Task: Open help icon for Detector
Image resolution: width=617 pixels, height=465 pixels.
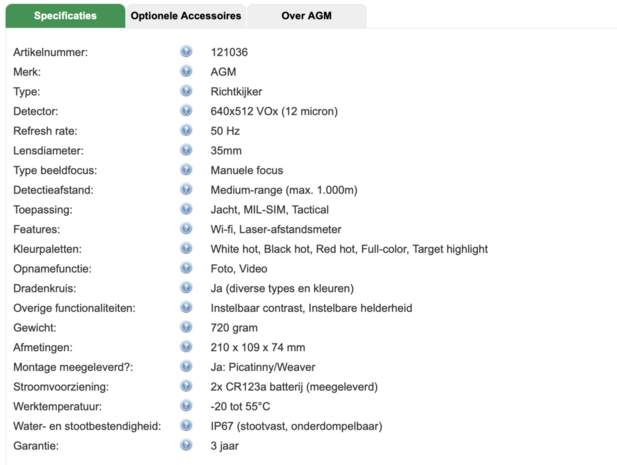Action: pyautogui.click(x=186, y=111)
